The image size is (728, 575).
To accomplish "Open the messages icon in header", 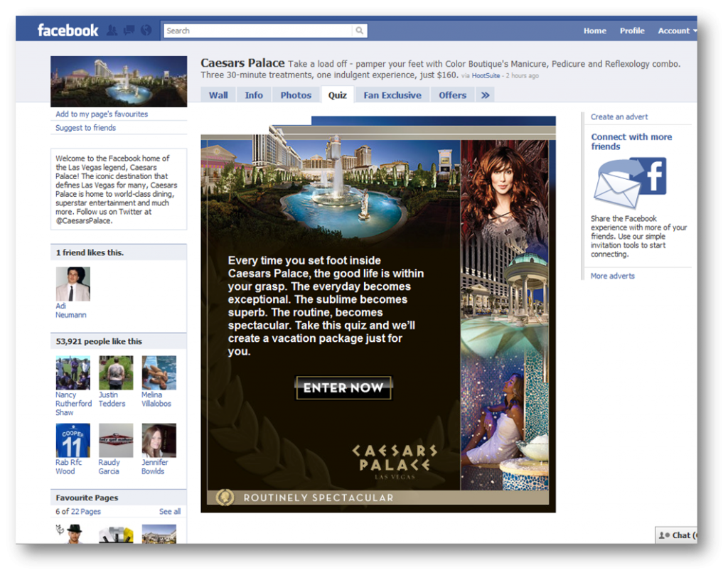I will pyautogui.click(x=129, y=30).
